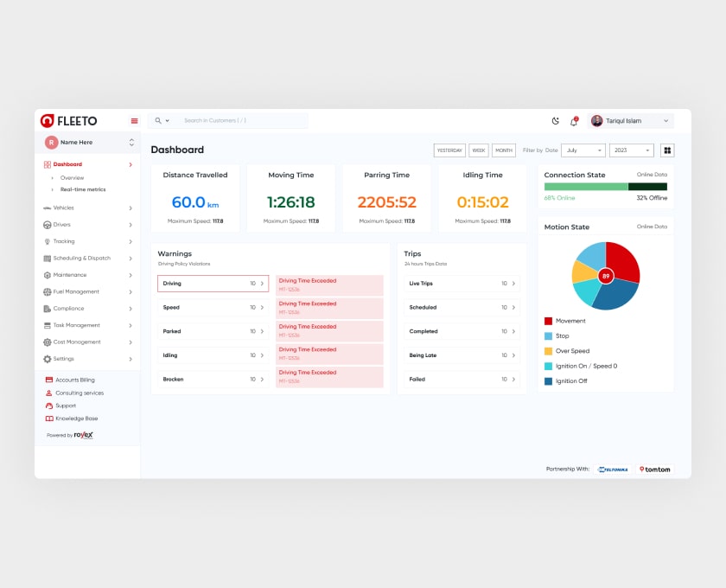This screenshot has width=726, height=588.
Task: Open the 2023 year dropdown
Action: tap(631, 150)
